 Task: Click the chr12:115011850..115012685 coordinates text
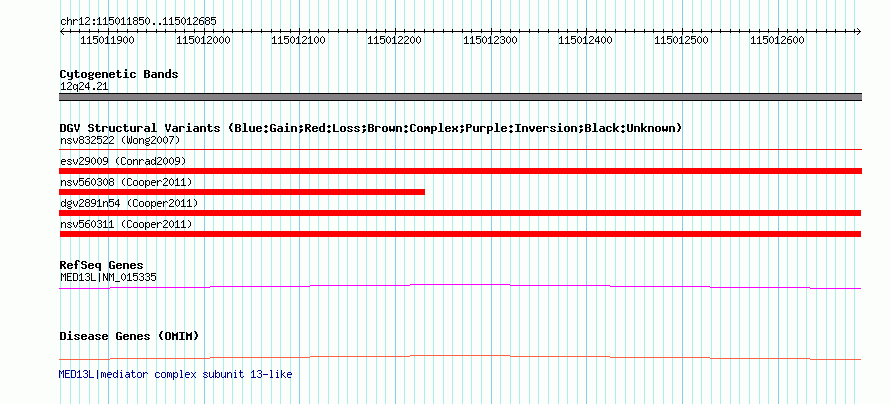click(x=138, y=22)
